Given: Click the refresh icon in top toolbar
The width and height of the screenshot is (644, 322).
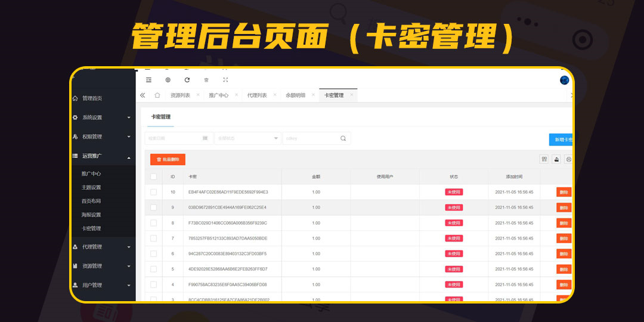Looking at the screenshot, I should point(187,80).
